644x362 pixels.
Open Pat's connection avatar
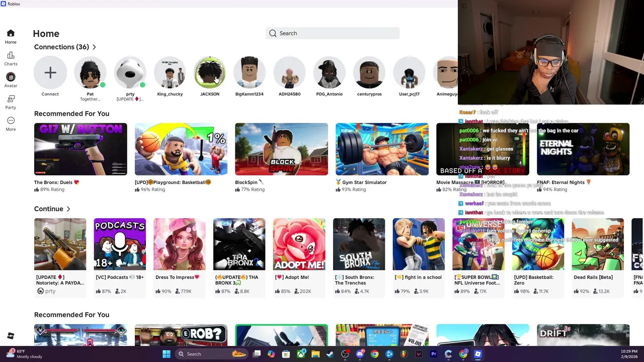[90, 73]
